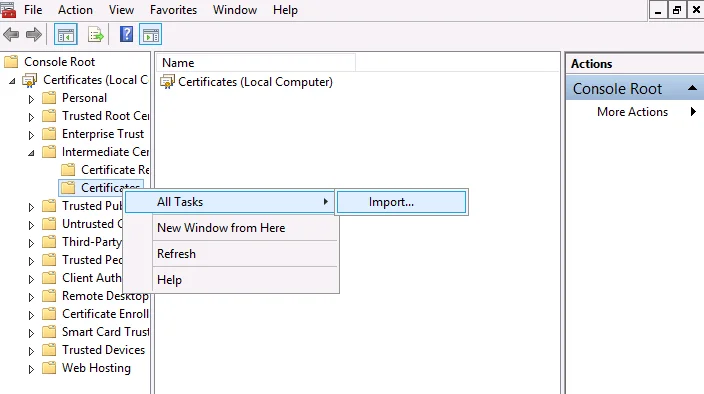Collapse the Intermediate Certification node arrow

click(x=31, y=153)
